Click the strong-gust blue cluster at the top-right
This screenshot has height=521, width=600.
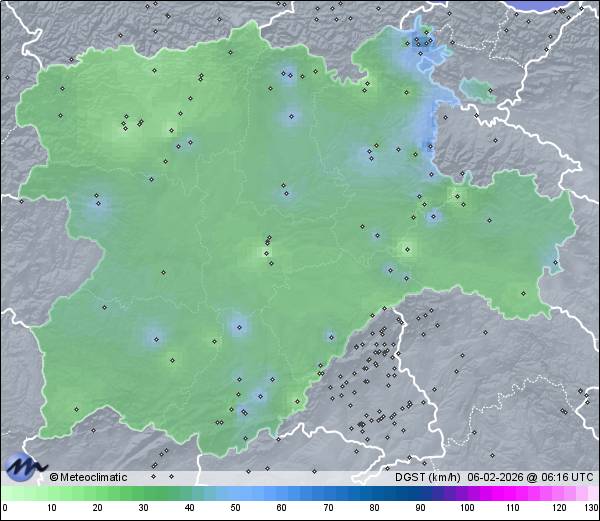(424, 43)
